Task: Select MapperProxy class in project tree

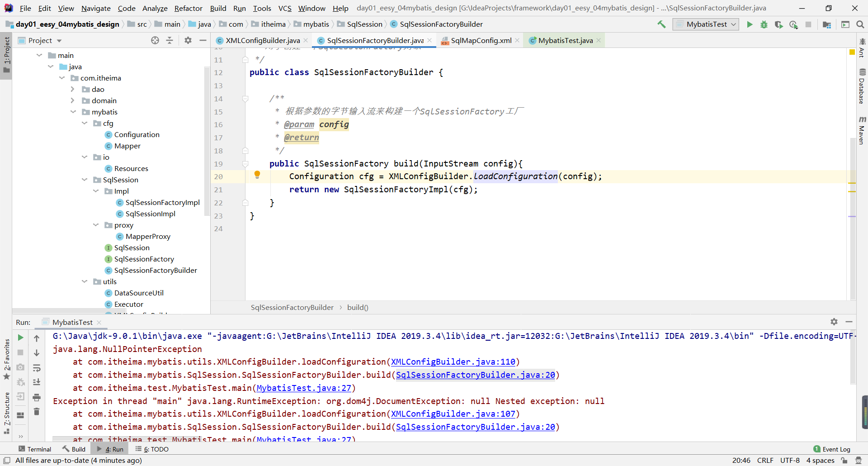Action: click(148, 236)
